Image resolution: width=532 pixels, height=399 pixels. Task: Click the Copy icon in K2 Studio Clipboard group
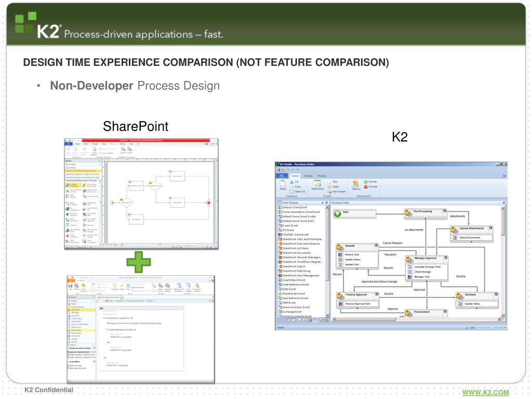coord(292,187)
